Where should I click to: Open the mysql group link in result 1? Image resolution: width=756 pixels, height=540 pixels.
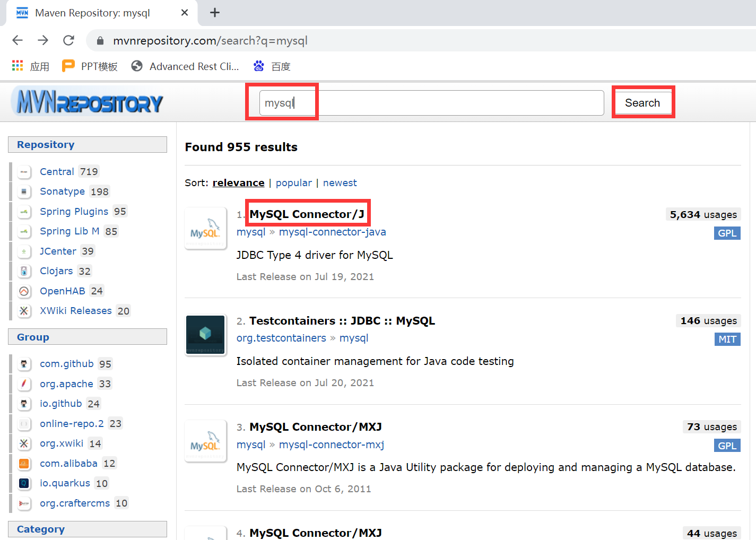pos(251,232)
